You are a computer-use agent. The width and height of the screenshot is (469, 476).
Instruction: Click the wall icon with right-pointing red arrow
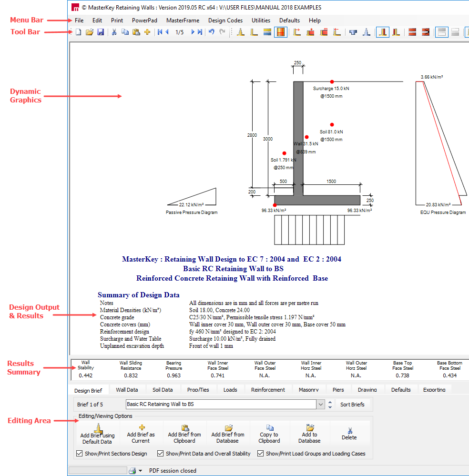297,32
